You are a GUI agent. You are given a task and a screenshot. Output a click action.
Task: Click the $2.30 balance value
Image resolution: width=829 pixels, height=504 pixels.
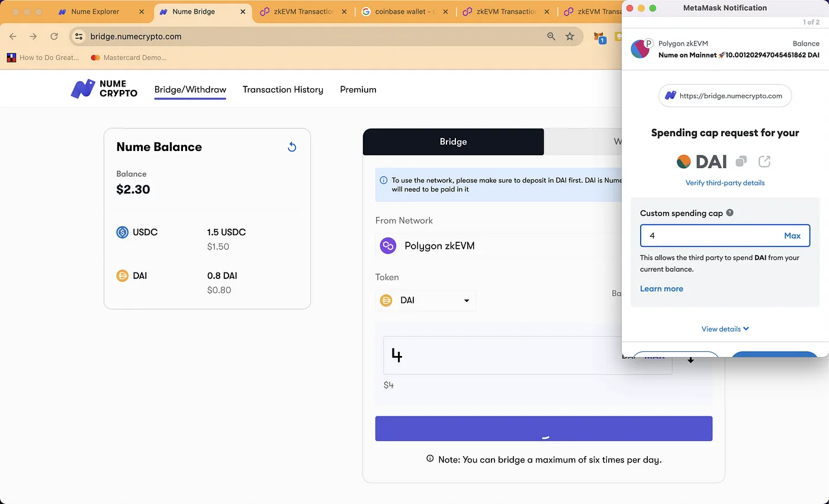pyautogui.click(x=133, y=190)
